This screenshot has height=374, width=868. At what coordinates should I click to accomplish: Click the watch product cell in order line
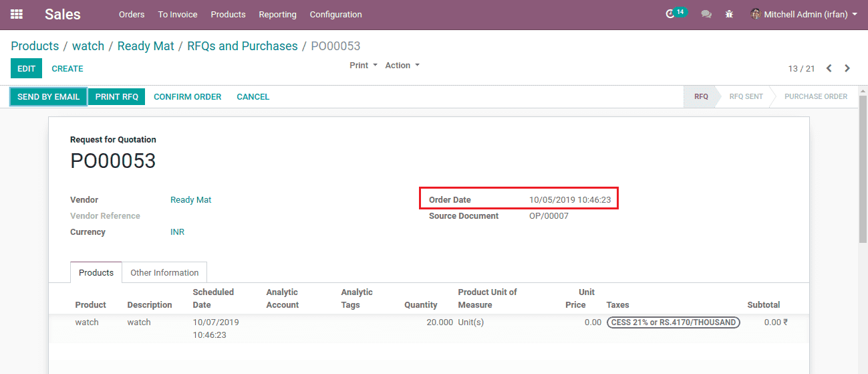tap(87, 322)
